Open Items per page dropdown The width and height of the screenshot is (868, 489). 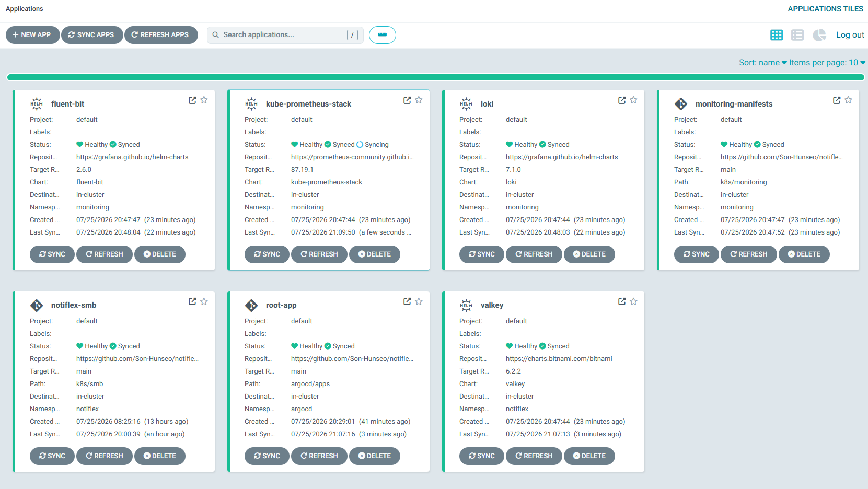827,63
